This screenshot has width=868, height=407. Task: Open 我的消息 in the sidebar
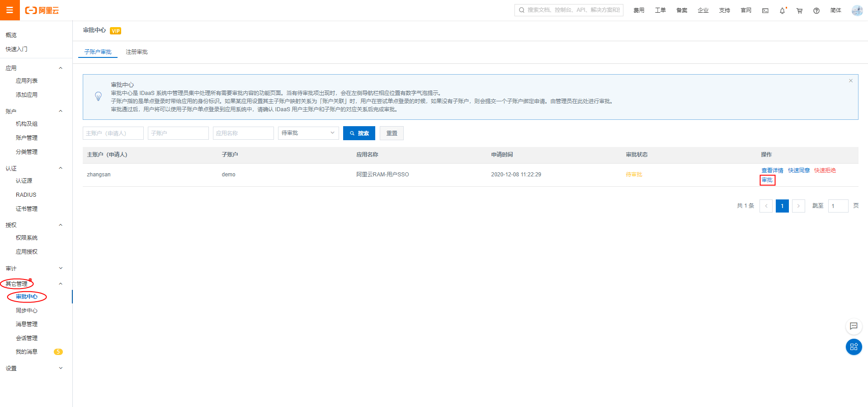tap(27, 352)
